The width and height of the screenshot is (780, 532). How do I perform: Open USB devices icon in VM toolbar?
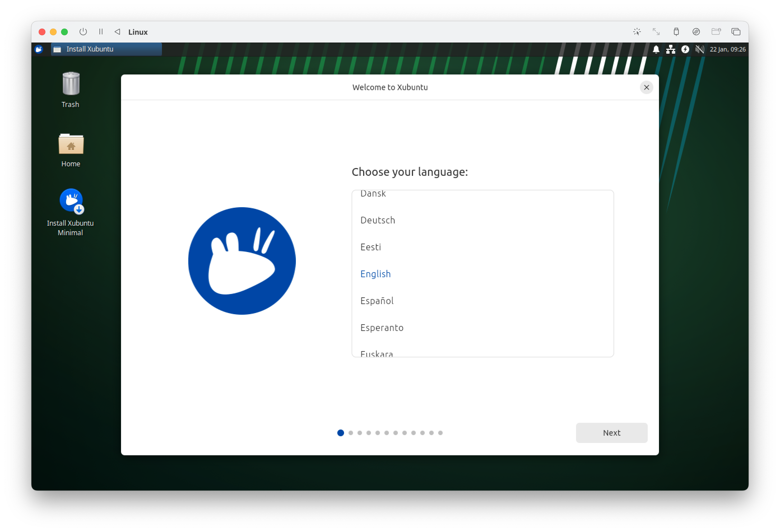point(676,32)
